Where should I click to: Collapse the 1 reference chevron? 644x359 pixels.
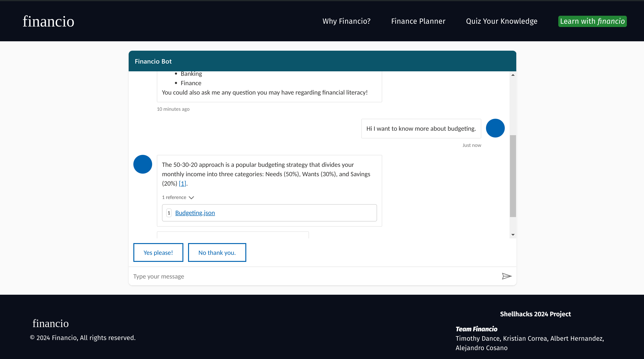coord(192,198)
